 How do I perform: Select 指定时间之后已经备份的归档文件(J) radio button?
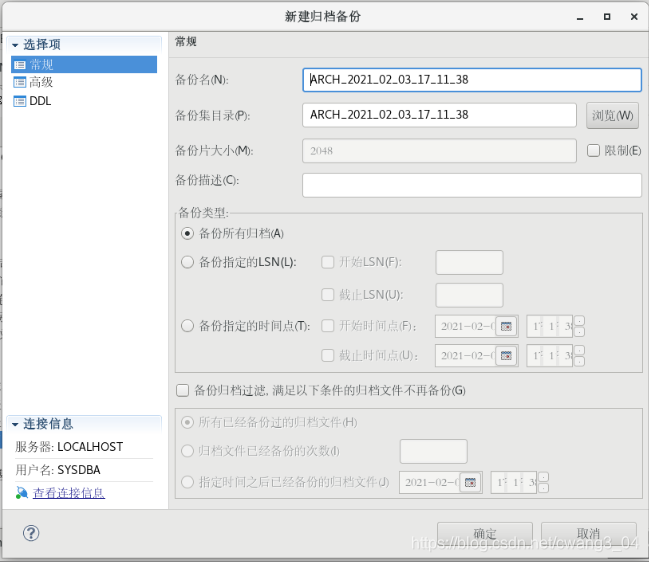click(x=187, y=482)
